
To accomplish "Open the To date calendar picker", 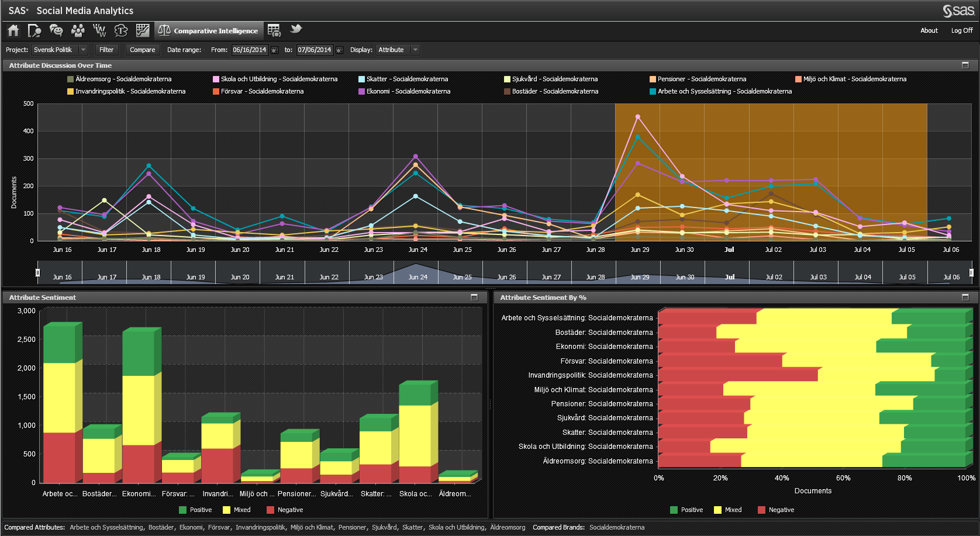I will (339, 50).
